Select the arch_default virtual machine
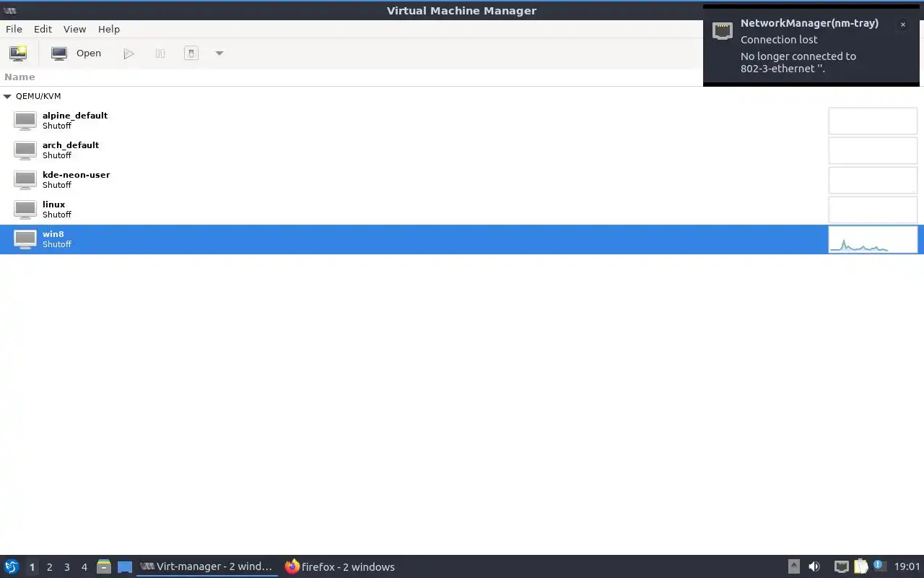Screen dimensions: 924x578 [462, 150]
